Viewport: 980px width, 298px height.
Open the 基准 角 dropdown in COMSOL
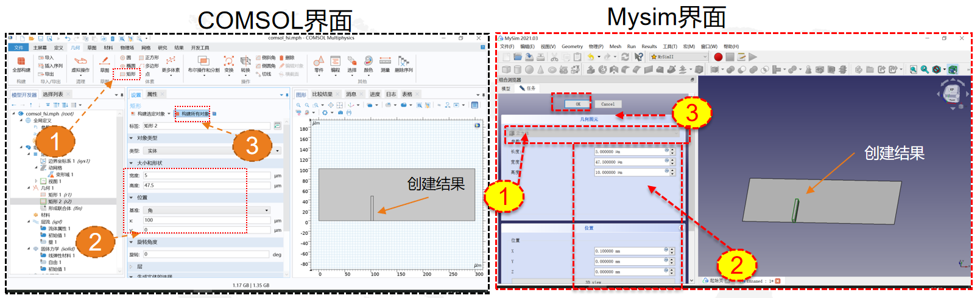tap(267, 210)
